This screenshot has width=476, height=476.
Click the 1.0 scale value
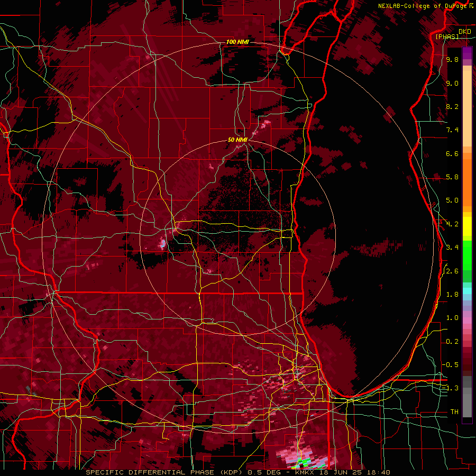(x=452, y=318)
